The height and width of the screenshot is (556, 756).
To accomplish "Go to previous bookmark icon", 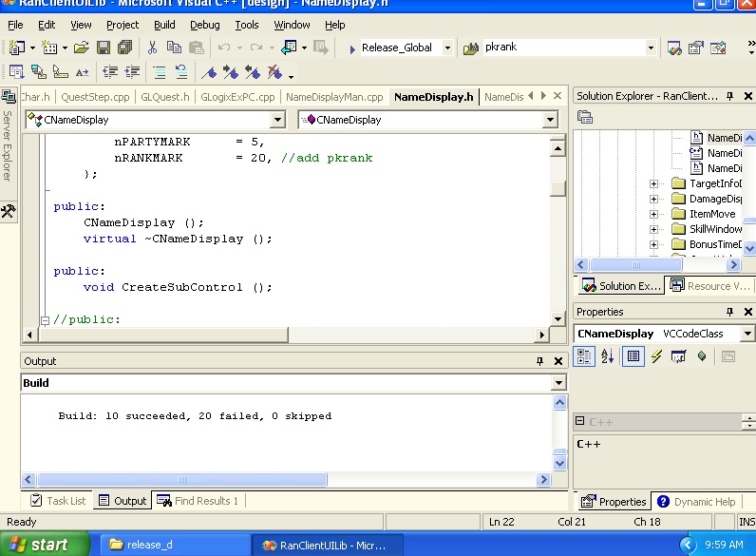I will [253, 72].
